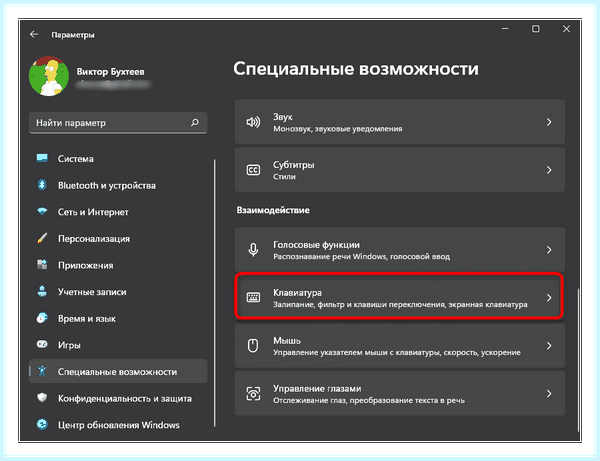Open Мышь settings
600x461 pixels.
[399, 345]
